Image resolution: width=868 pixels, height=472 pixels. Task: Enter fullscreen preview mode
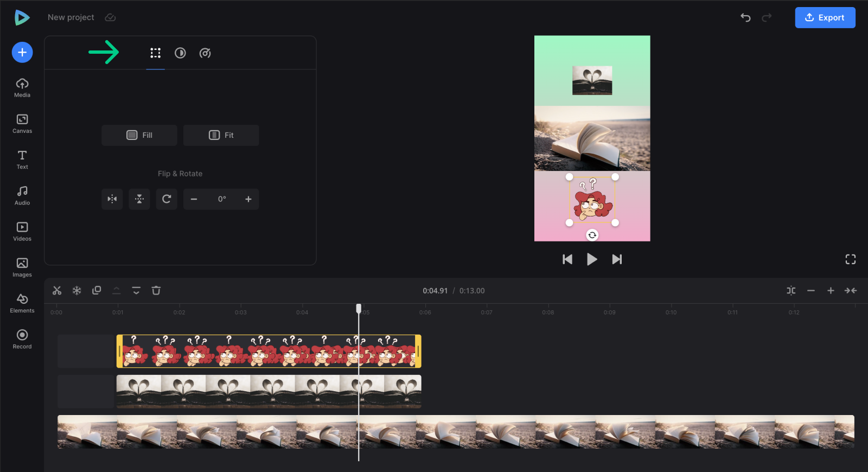(851, 259)
